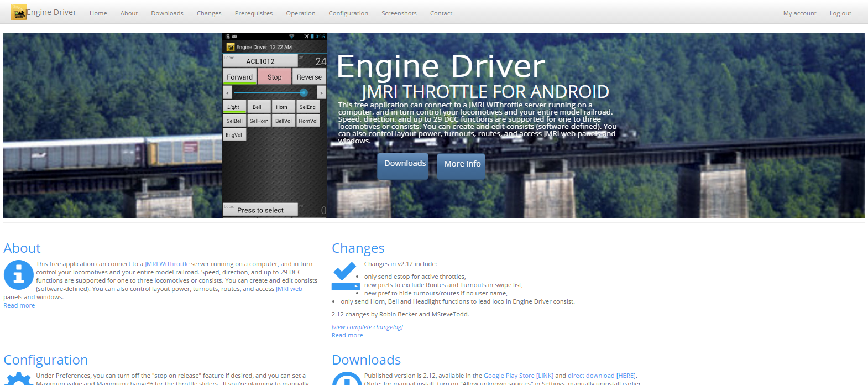
Task: Click the text '2.12 changes by Robin Becker and MSteveTodd.'
Action: (400, 314)
